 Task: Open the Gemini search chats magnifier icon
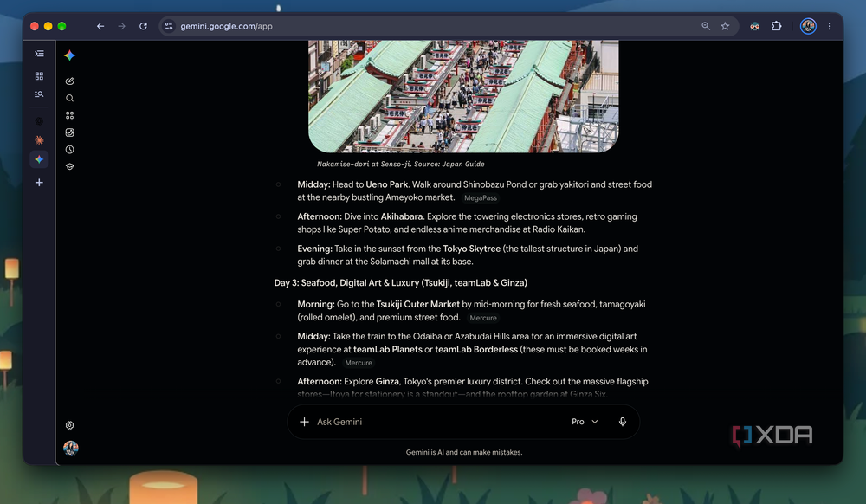click(69, 98)
